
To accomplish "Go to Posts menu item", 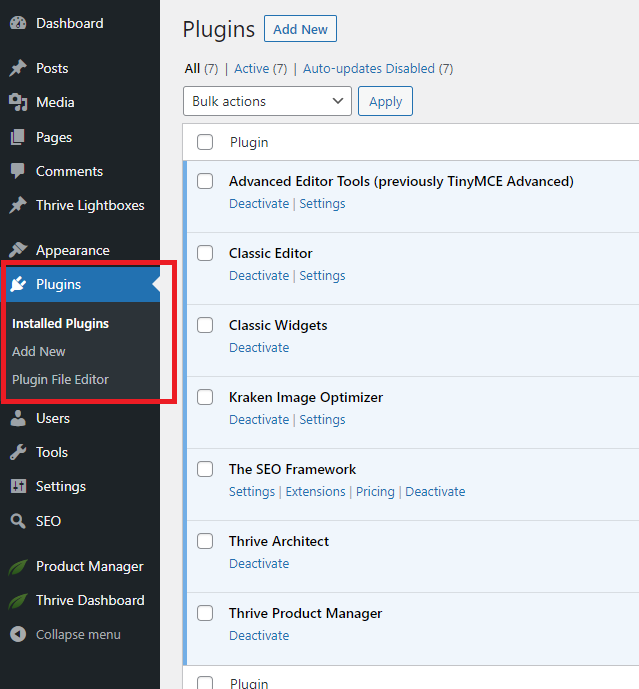I will coord(52,68).
